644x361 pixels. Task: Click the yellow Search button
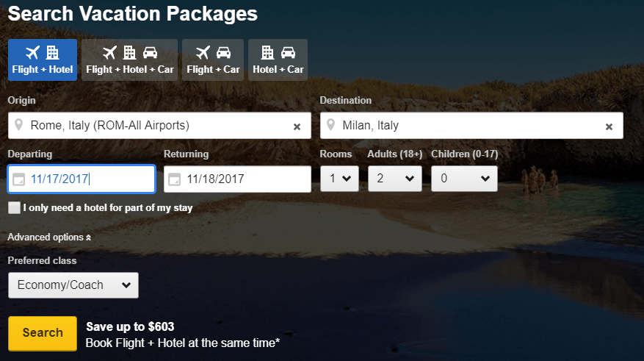pos(43,333)
